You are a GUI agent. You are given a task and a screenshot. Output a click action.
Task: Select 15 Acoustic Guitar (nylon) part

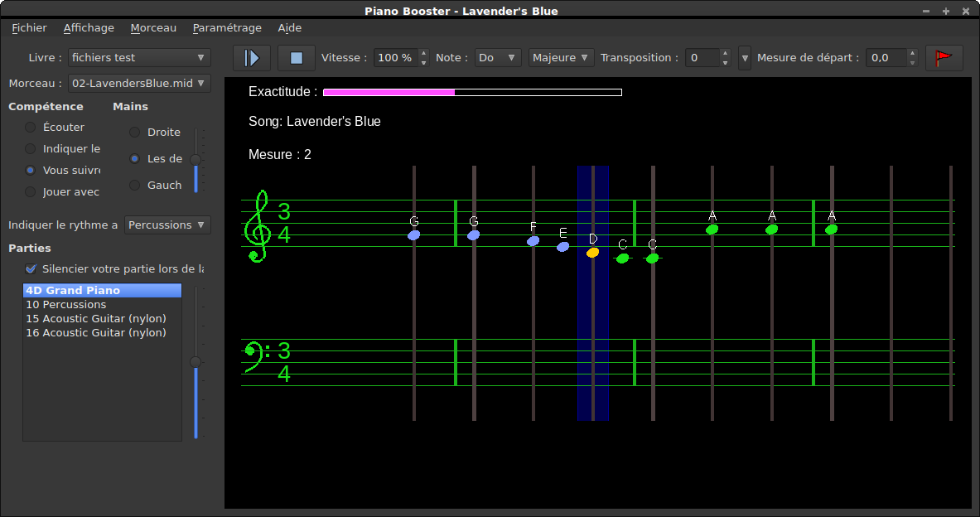click(x=95, y=319)
